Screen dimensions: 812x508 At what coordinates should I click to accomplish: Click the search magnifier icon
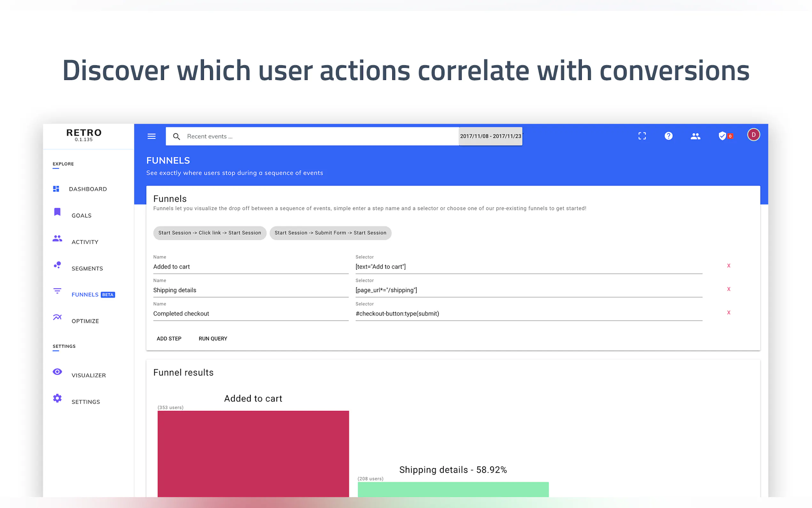(176, 136)
